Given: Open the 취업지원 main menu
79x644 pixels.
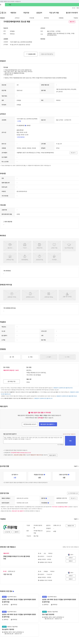Looking at the screenshot, I should (26, 13).
